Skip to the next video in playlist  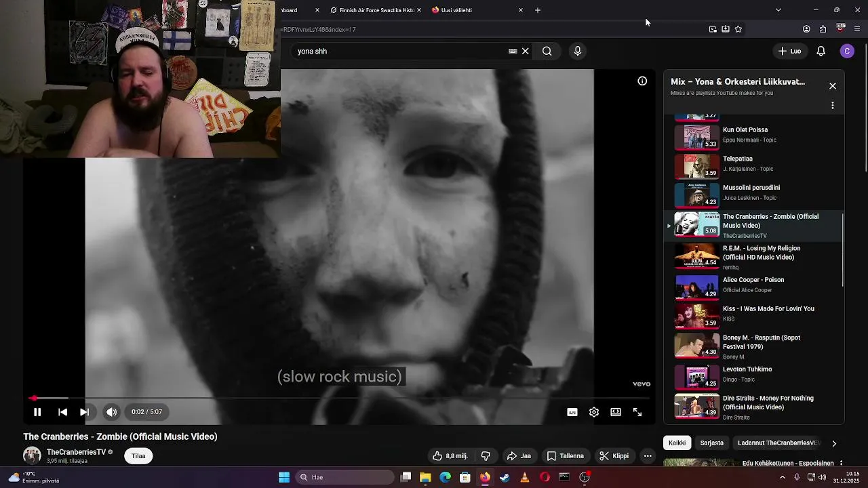tap(84, 412)
